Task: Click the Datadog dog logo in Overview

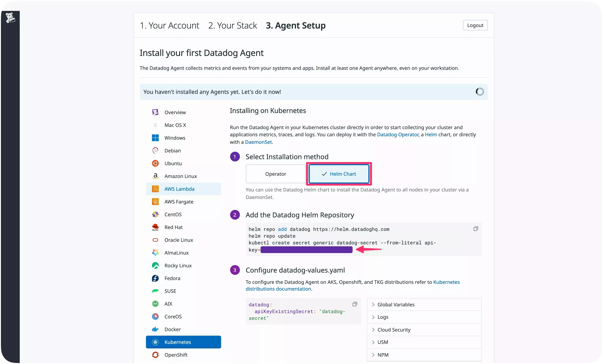Action: point(155,112)
